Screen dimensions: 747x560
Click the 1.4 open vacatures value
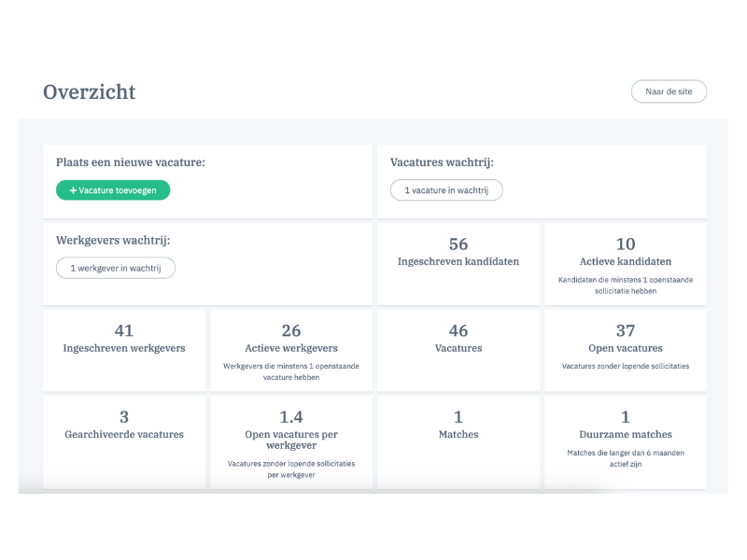point(291,417)
